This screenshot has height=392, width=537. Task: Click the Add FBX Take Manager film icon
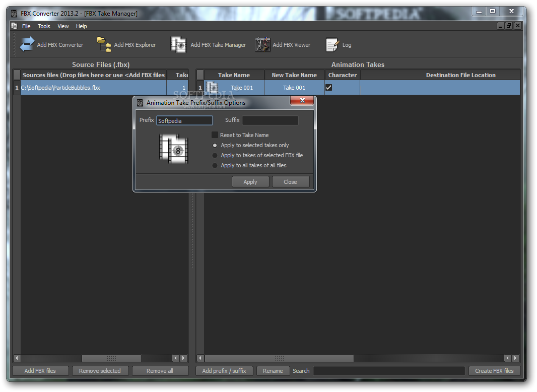click(x=178, y=44)
